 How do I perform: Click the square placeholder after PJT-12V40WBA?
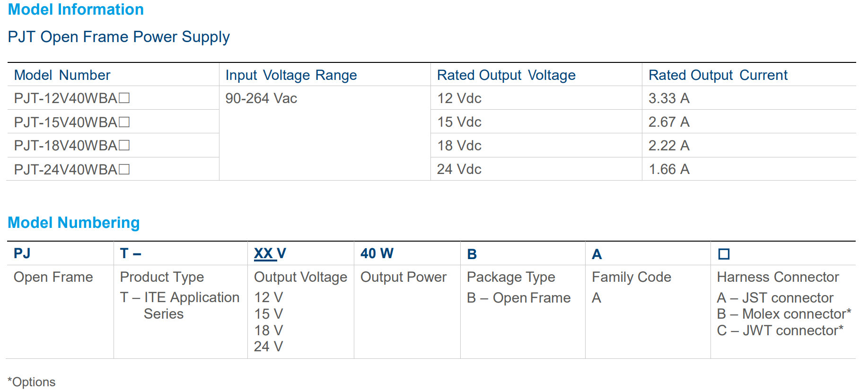click(124, 98)
